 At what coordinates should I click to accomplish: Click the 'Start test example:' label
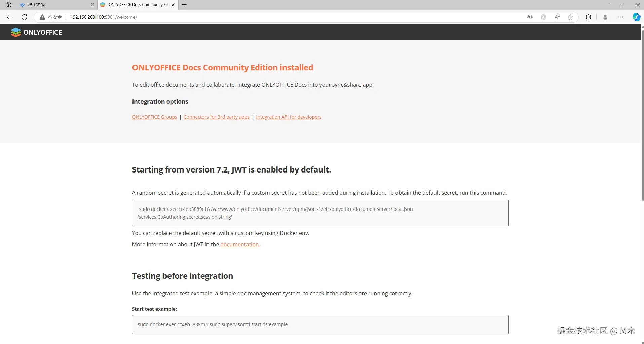pos(154,309)
